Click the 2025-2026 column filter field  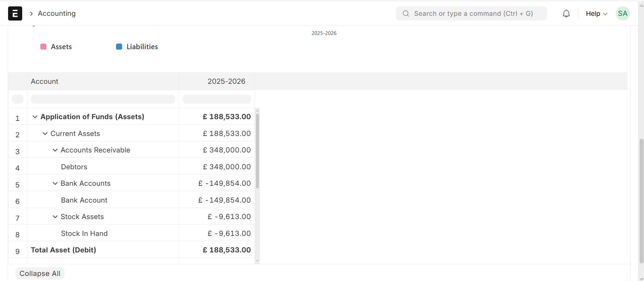coord(217,99)
